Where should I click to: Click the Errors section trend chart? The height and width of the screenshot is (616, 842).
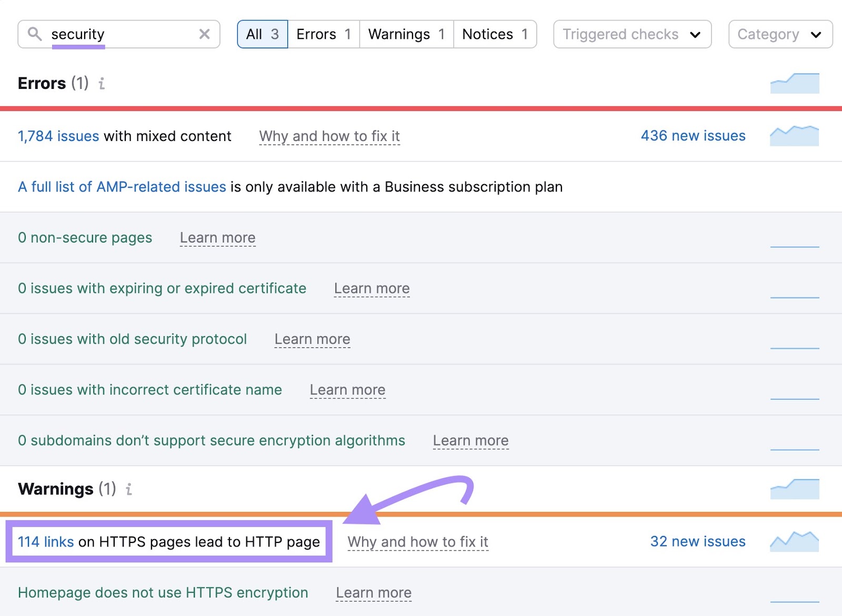coord(795,83)
